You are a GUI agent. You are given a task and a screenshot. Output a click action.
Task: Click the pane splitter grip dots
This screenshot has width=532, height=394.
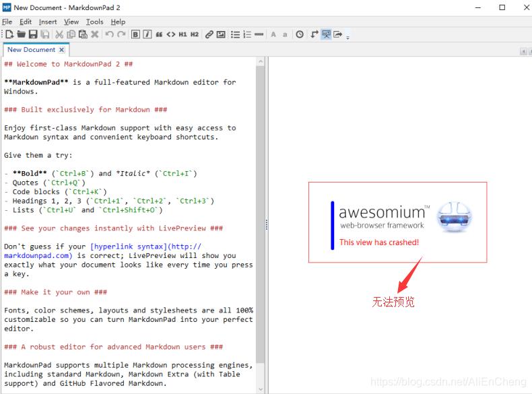(x=267, y=225)
